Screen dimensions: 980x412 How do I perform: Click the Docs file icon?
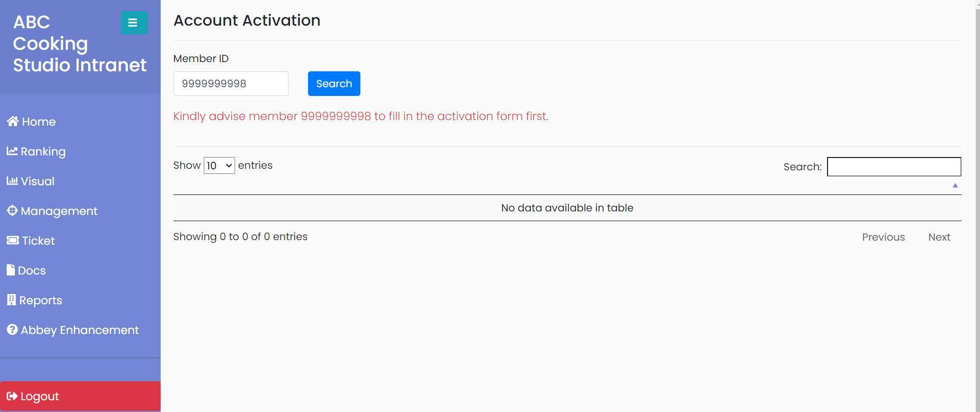coord(11,270)
